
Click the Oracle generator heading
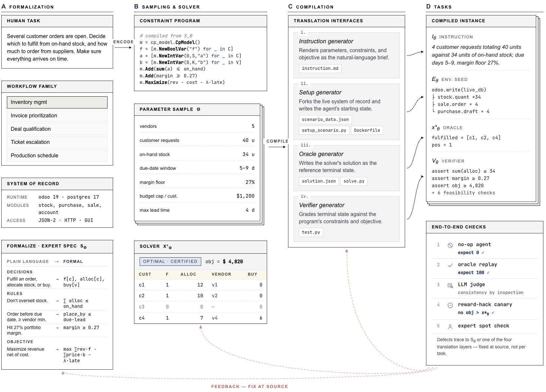[321, 154]
